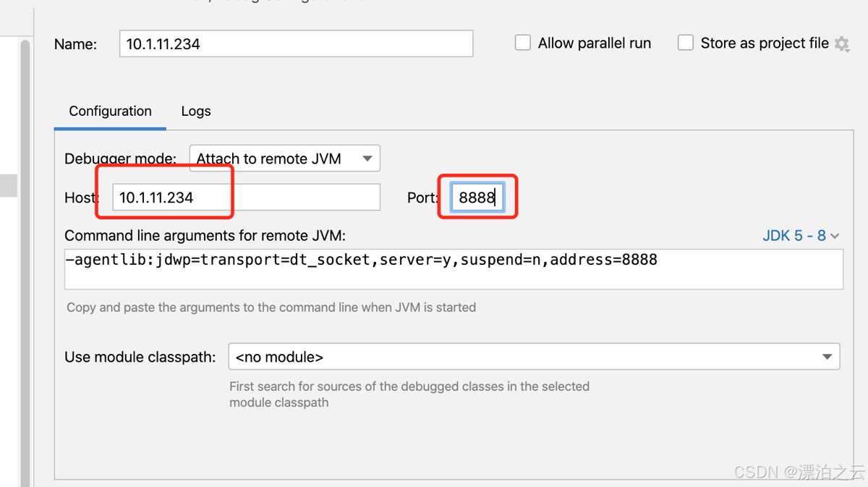
Task: Open the Store as project file gear settings
Action: pos(841,43)
